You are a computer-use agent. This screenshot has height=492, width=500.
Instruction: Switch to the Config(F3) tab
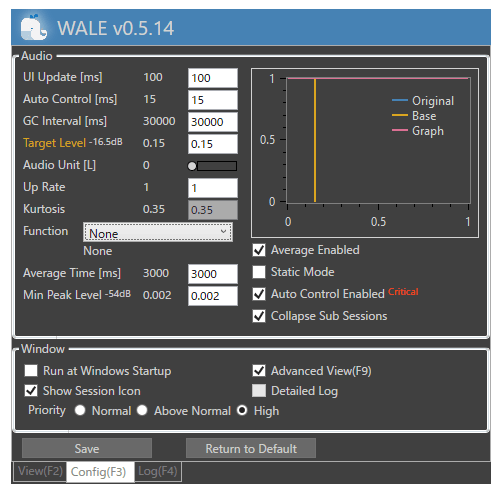coord(100,472)
